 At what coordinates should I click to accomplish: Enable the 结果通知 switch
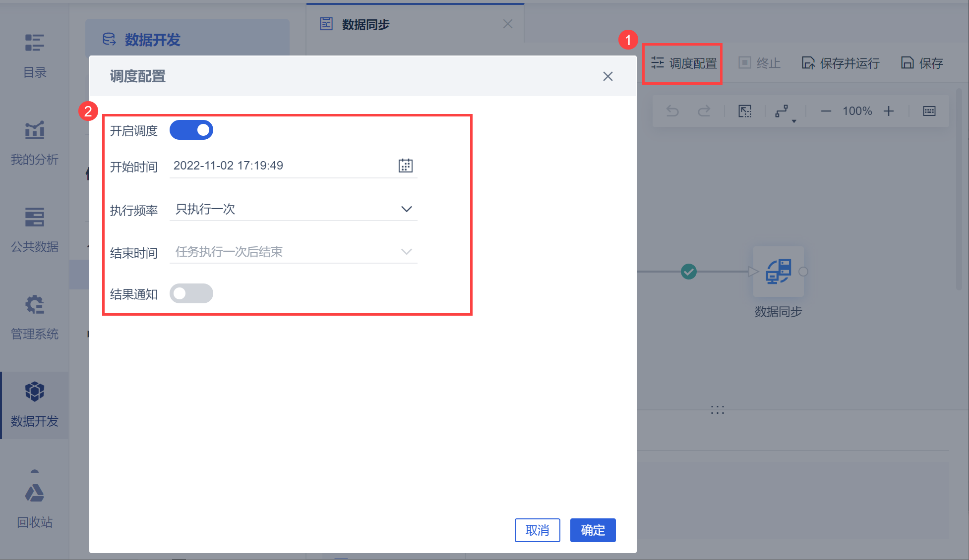tap(191, 293)
